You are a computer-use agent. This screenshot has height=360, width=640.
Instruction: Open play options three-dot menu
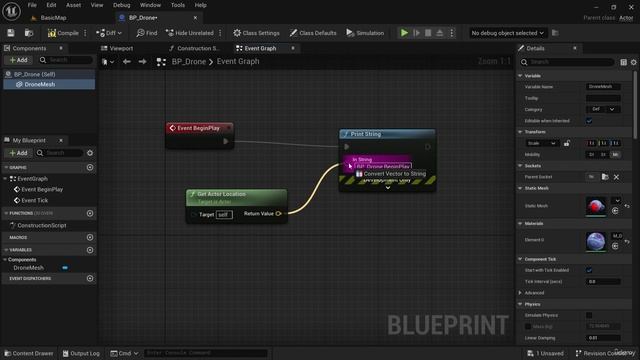(451, 33)
